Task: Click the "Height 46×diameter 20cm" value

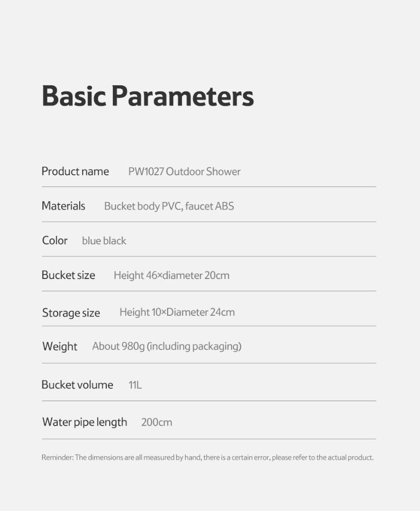Action: pos(171,275)
